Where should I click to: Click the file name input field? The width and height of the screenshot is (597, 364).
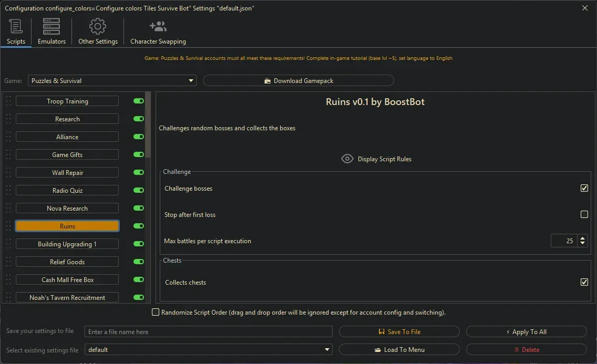[208, 332]
